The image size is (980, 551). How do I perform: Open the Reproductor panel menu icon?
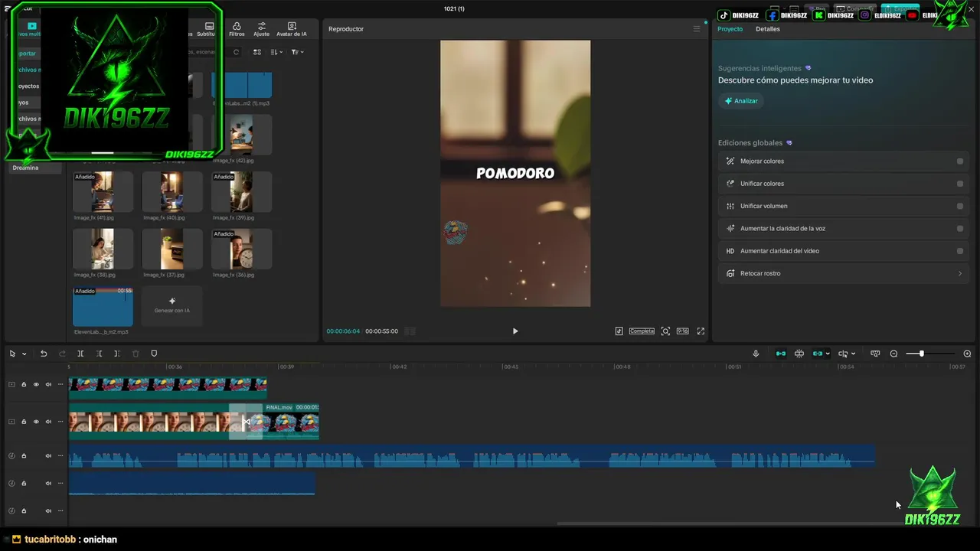pyautogui.click(x=697, y=29)
